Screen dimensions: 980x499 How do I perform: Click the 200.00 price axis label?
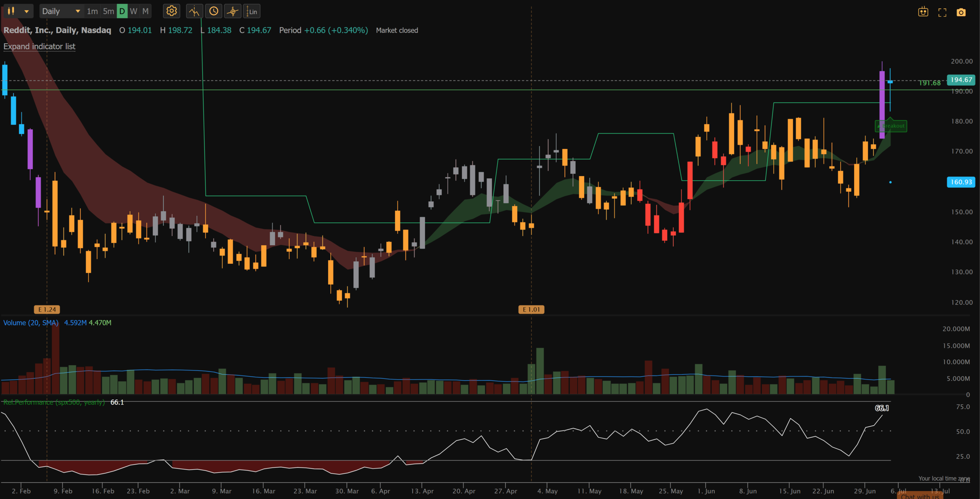pyautogui.click(x=962, y=61)
